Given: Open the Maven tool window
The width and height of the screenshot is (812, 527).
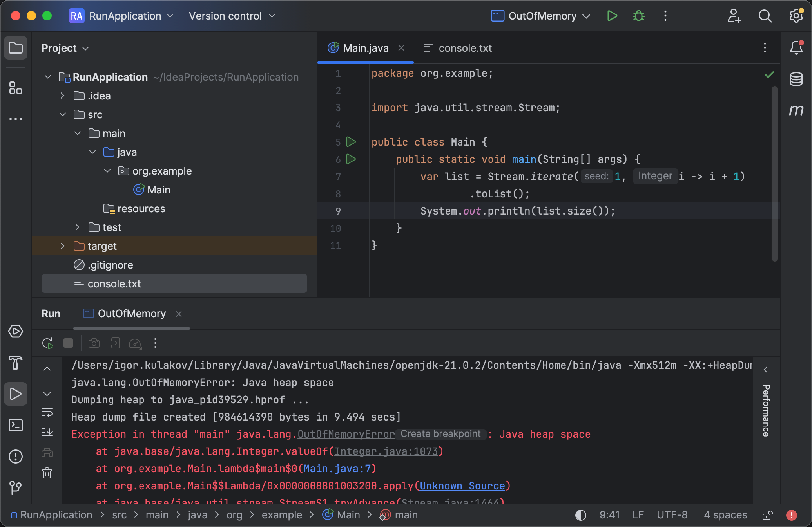Looking at the screenshot, I should coord(797,110).
